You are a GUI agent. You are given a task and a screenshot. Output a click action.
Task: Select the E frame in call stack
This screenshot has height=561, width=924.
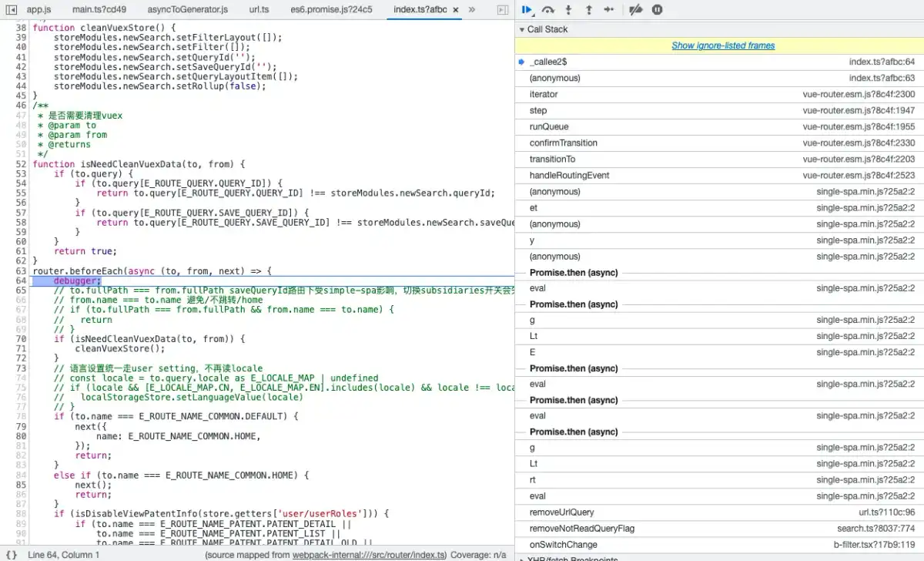(x=719, y=352)
